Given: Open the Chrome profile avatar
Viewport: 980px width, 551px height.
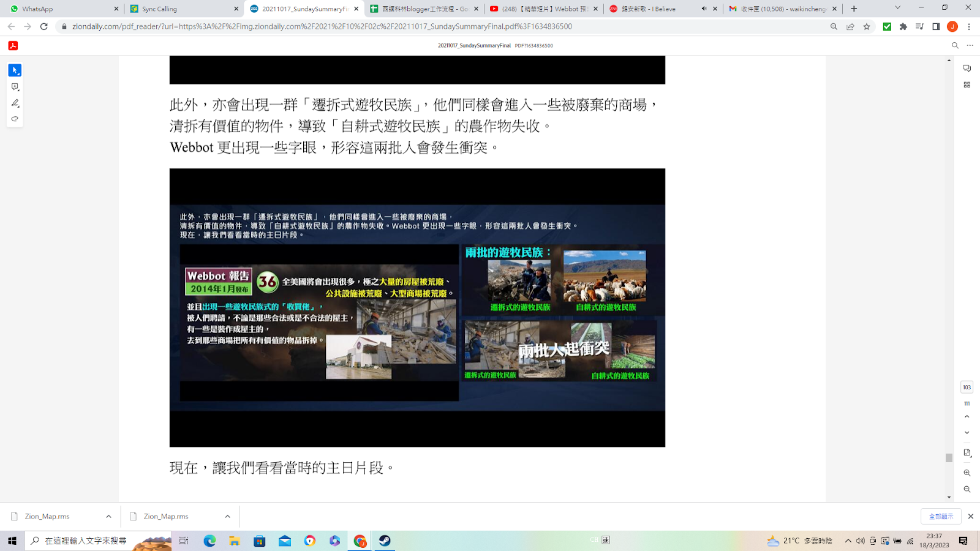Looking at the screenshot, I should click(x=952, y=26).
